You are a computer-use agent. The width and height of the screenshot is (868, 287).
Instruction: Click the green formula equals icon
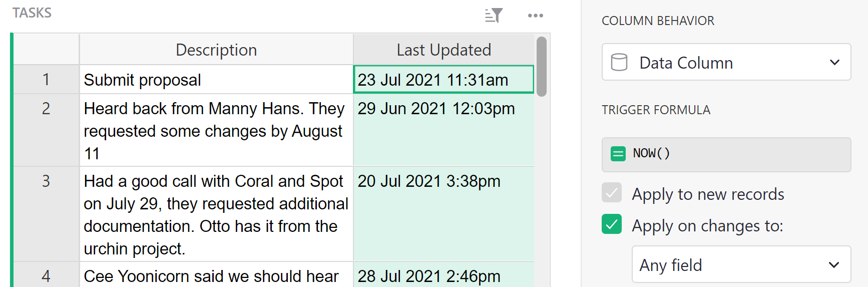click(x=618, y=154)
